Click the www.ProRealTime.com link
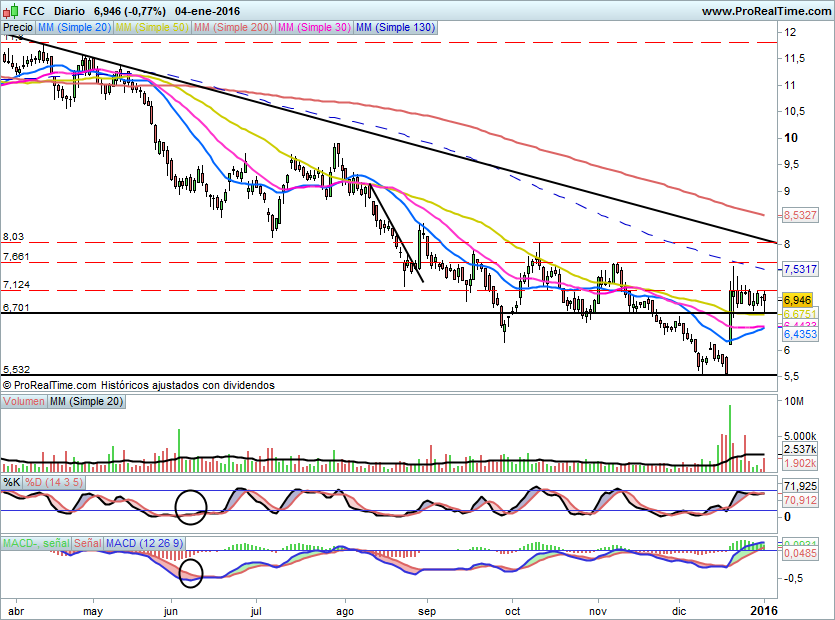Viewport: 835px width, 620px height. pos(764,11)
